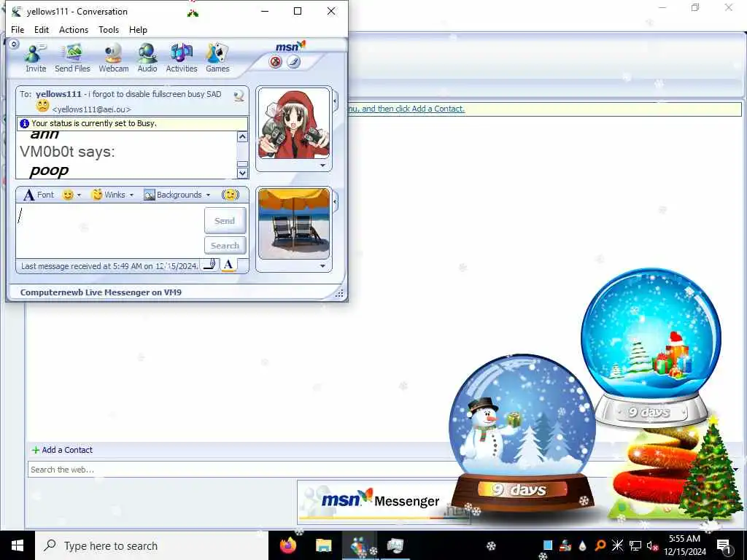747x560 pixels.
Task: Open the Actions menu
Action: click(x=74, y=29)
